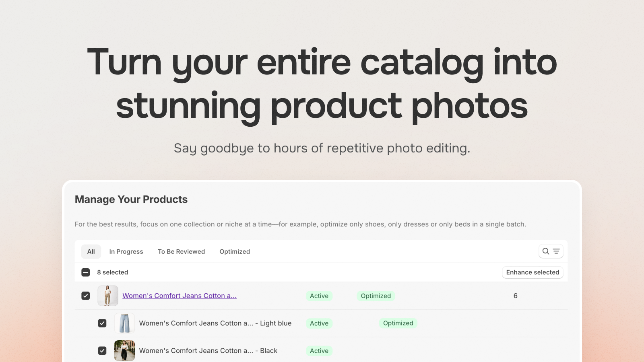Click the parent product photo thumbnail
The width and height of the screenshot is (644, 362).
(x=107, y=296)
